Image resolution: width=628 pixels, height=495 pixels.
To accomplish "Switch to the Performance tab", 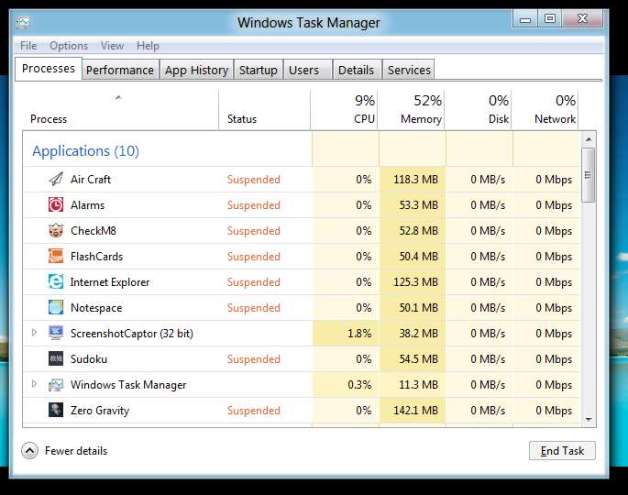I will 120,70.
